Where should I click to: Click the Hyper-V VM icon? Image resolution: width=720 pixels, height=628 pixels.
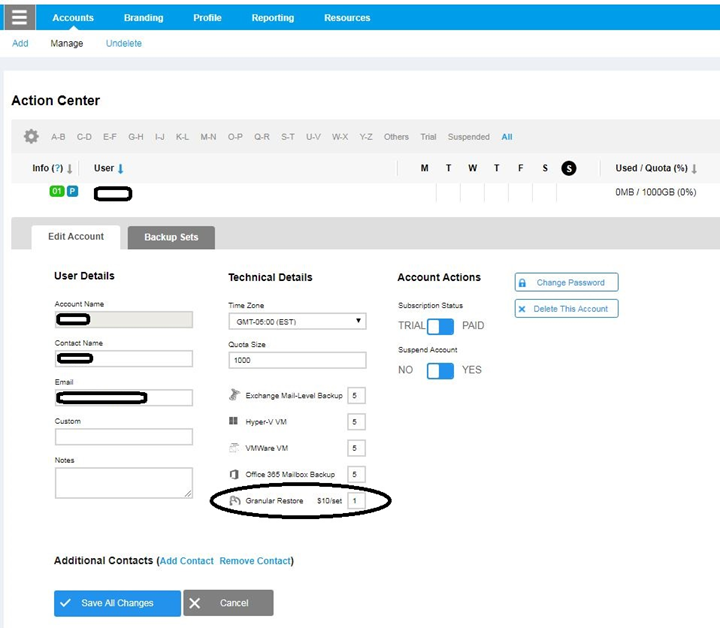point(234,421)
